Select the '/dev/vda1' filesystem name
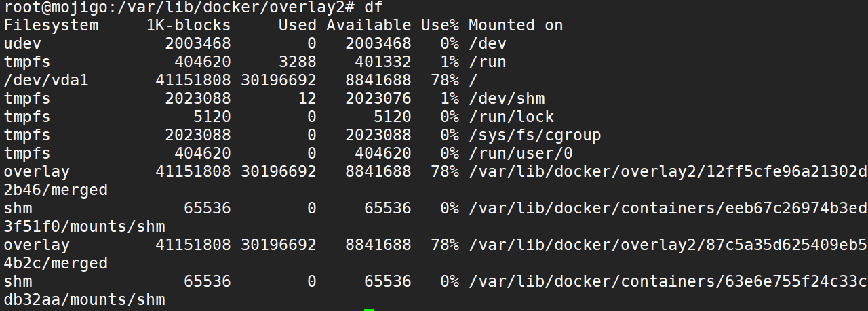868x311 pixels. 46,81
